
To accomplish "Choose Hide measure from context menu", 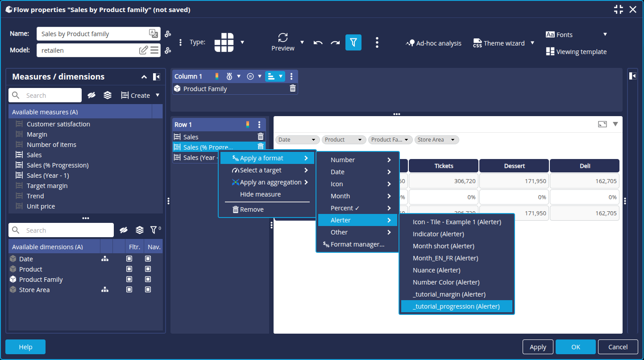I will (260, 194).
